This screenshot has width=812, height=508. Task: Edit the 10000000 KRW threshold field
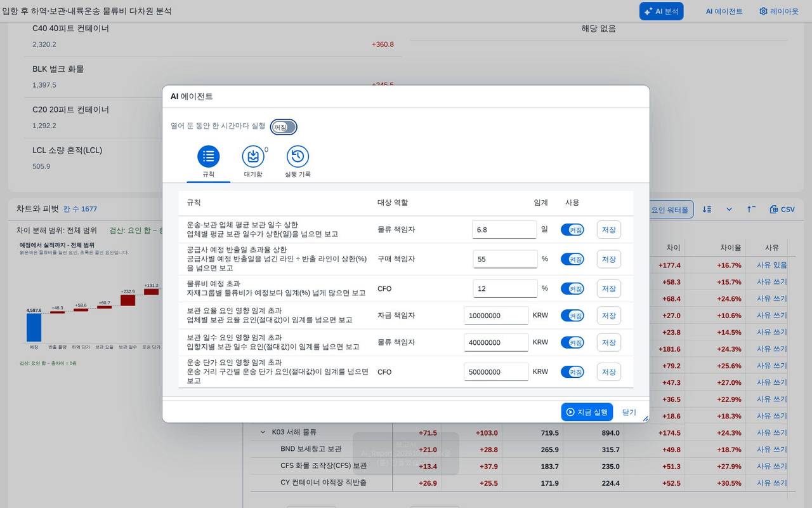click(496, 316)
